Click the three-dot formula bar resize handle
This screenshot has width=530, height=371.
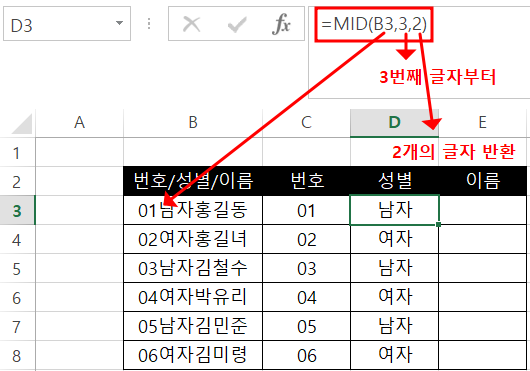tap(149, 24)
